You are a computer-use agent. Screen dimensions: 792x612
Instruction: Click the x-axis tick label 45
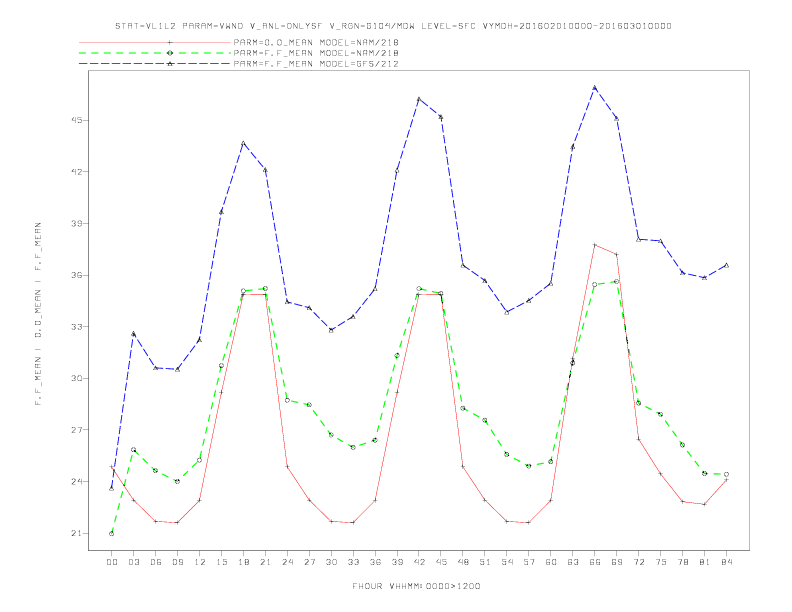441,562
